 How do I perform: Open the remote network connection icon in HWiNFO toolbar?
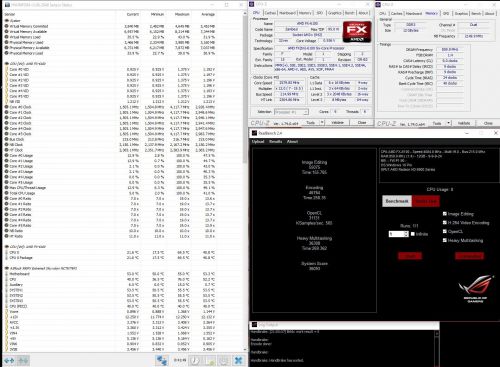click(162, 360)
